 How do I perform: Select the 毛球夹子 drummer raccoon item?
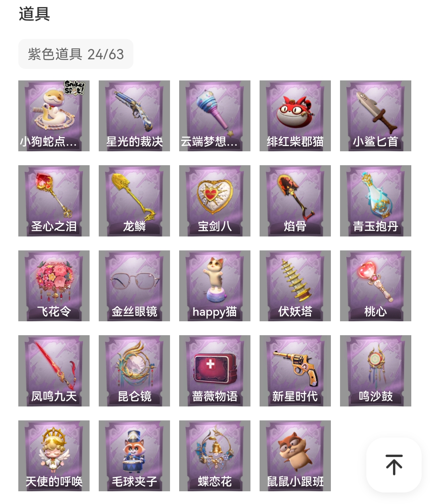pos(134,456)
